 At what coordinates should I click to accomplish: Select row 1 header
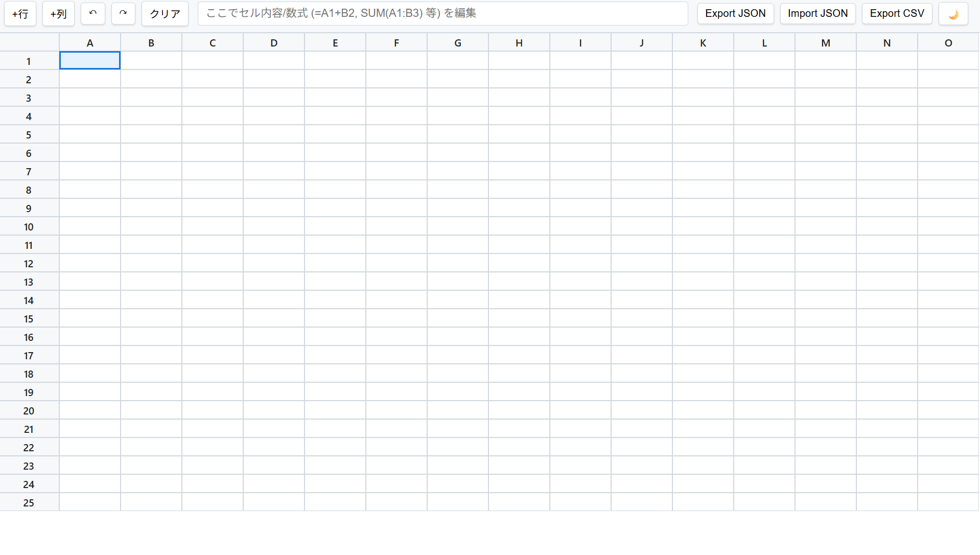point(29,61)
